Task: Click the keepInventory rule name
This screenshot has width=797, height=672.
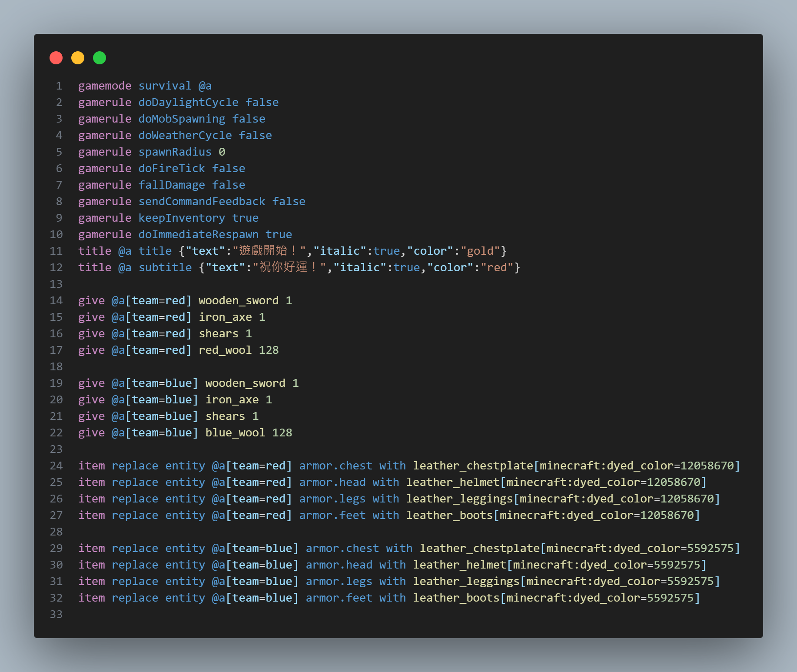Action: tap(182, 218)
